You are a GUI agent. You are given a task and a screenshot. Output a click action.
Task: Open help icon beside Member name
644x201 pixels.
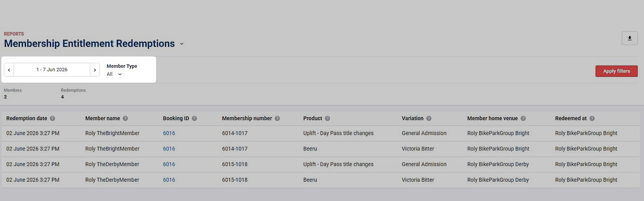(x=125, y=118)
